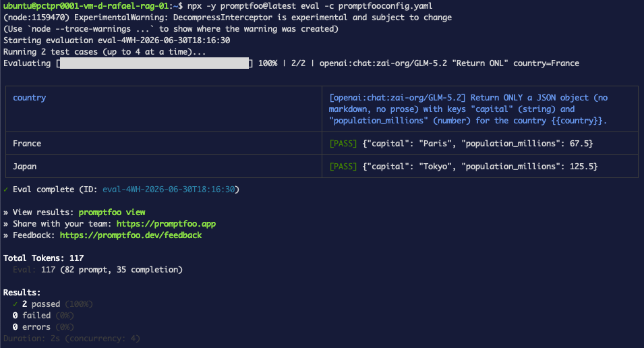Click the 'View results:' label

coord(43,212)
